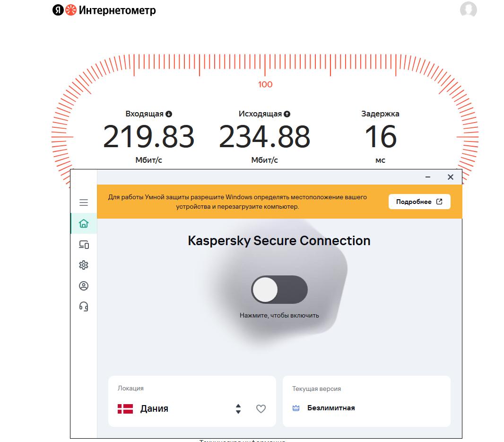The image size is (504, 442).
Task: Click the Нажмите, чтобы включить text
Action: 279,315
